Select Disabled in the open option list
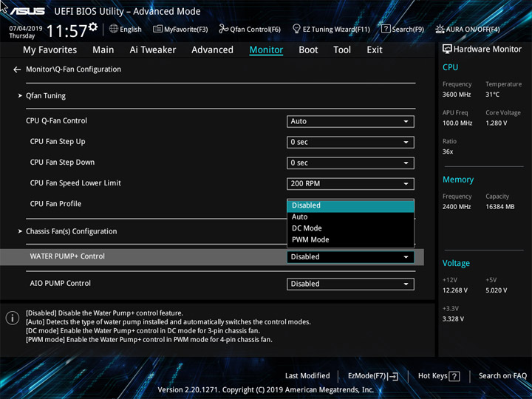This screenshot has width=532, height=399. [350, 205]
